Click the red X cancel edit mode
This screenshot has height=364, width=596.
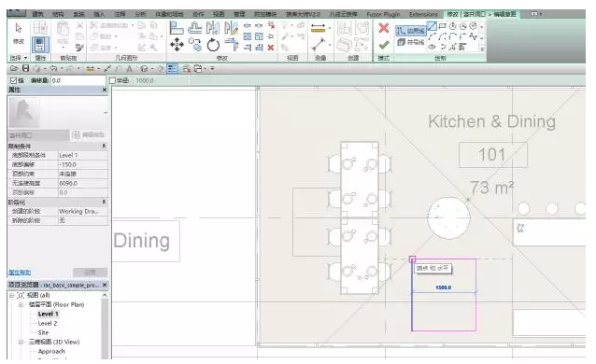384,28
